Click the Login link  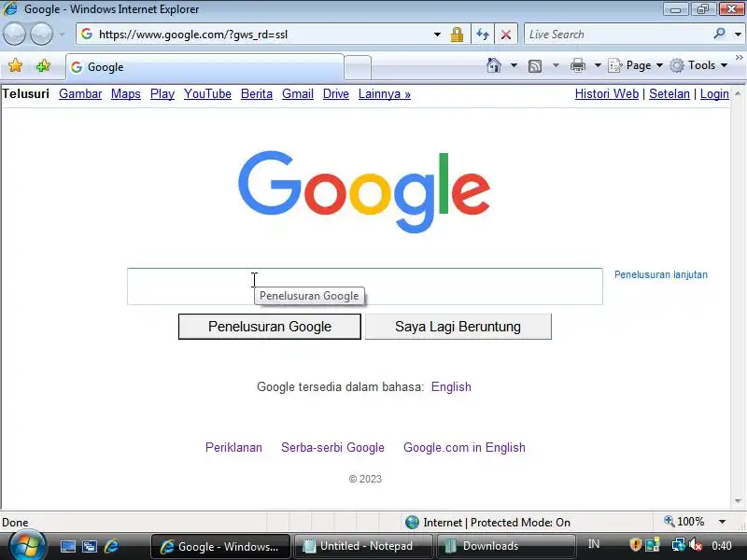coord(714,94)
